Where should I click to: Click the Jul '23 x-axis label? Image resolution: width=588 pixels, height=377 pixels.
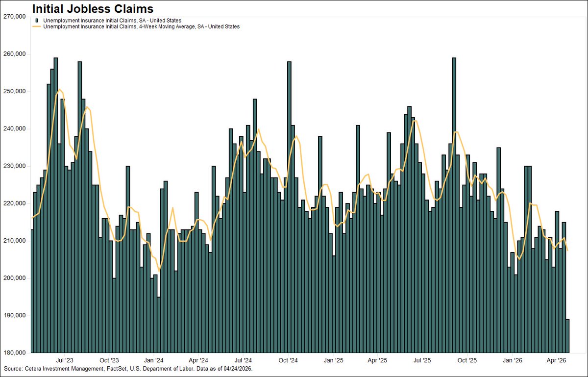(x=65, y=360)
